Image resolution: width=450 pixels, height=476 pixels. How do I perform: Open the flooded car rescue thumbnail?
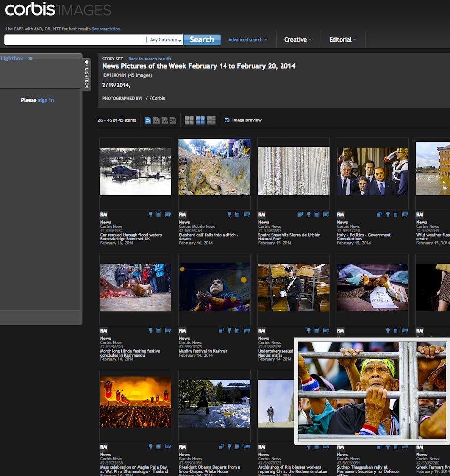[135, 172]
